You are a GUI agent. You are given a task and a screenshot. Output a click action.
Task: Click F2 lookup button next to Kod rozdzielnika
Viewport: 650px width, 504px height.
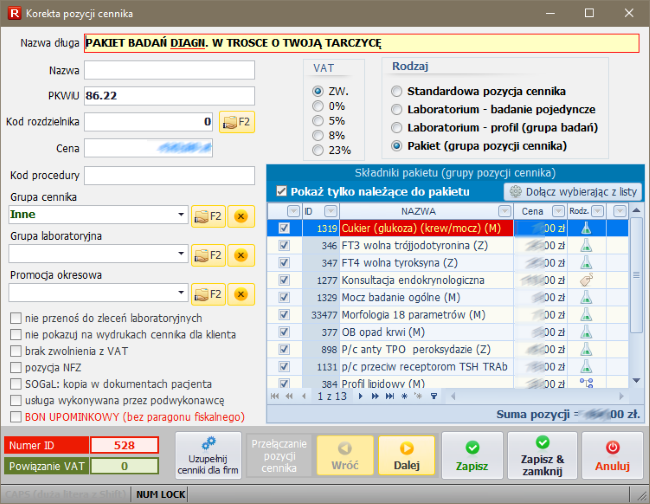coord(236,122)
